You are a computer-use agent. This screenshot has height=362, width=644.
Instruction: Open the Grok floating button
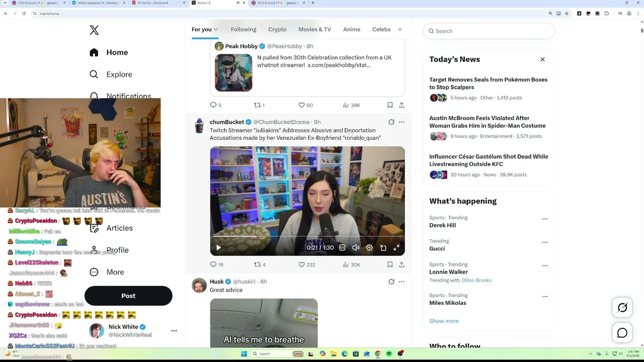pos(622,308)
